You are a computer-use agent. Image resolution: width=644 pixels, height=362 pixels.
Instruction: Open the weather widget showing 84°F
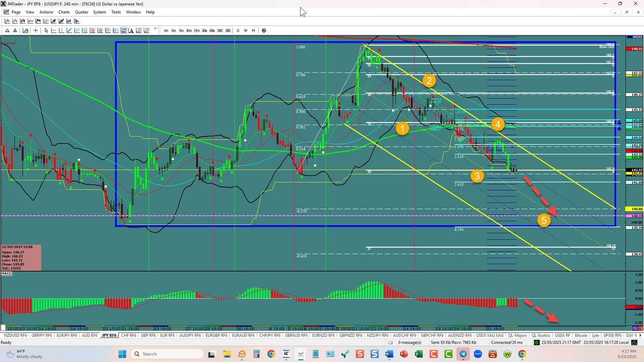[x=25, y=354]
